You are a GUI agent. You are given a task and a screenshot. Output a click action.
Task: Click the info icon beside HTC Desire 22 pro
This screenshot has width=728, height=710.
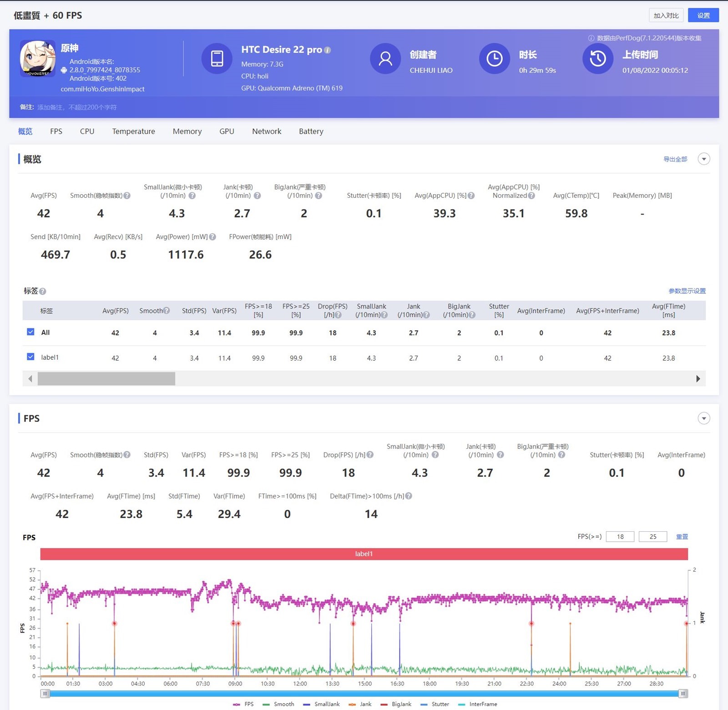(327, 50)
